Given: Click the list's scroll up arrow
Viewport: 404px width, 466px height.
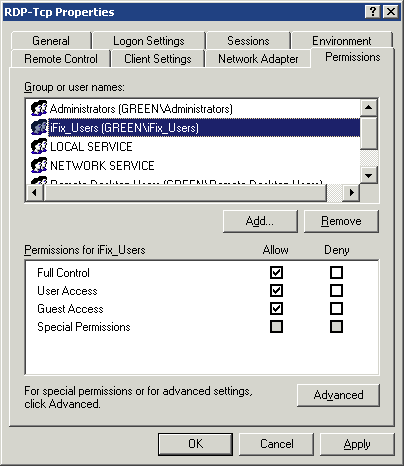Looking at the screenshot, I should [369, 108].
